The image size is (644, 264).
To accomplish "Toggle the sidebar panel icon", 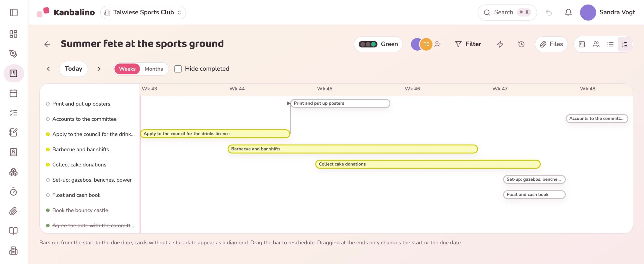I will tap(14, 12).
